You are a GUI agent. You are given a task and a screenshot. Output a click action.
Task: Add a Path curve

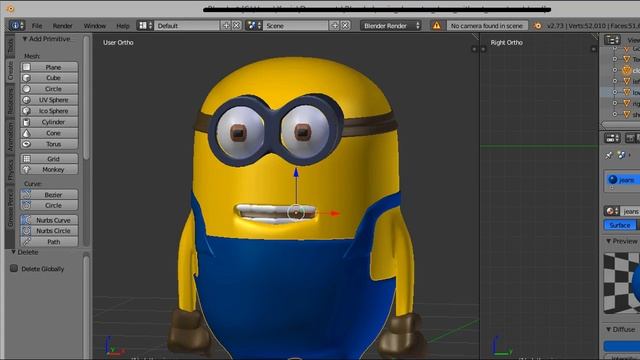pos(49,242)
